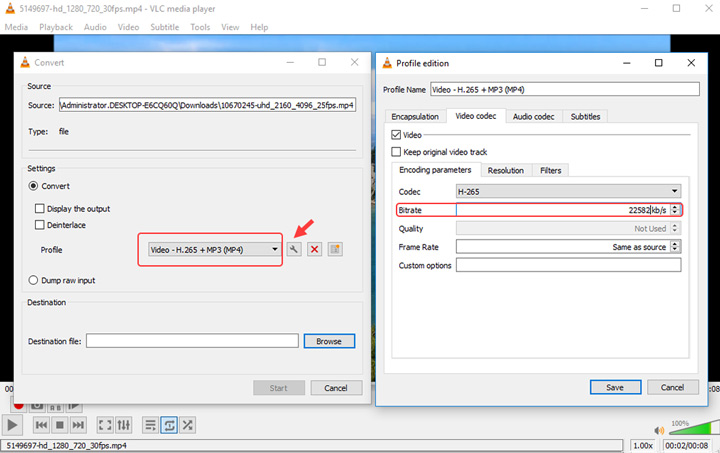Open extended settings equalizer icon
The image size is (720, 453).
(x=124, y=425)
